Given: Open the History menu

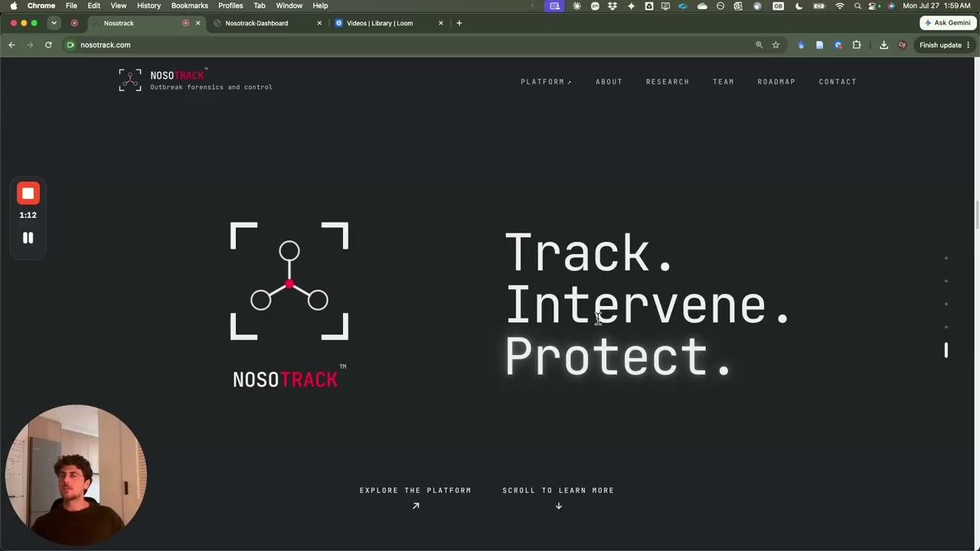Looking at the screenshot, I should 149,5.
